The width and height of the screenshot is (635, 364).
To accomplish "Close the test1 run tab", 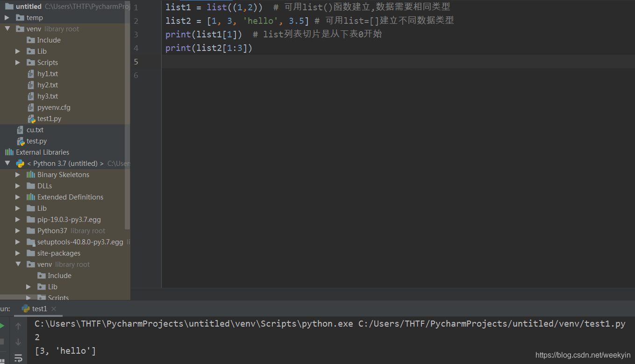I will tap(54, 309).
